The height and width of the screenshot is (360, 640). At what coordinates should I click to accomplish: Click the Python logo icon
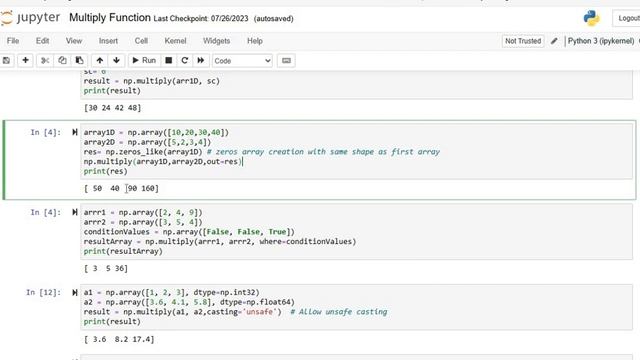tap(591, 18)
